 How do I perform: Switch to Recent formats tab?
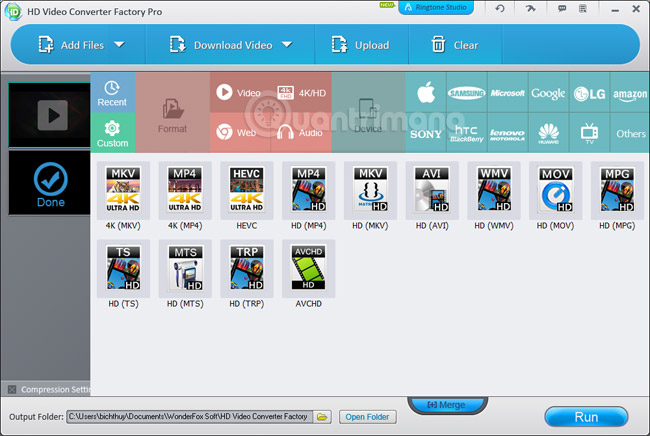click(x=112, y=93)
